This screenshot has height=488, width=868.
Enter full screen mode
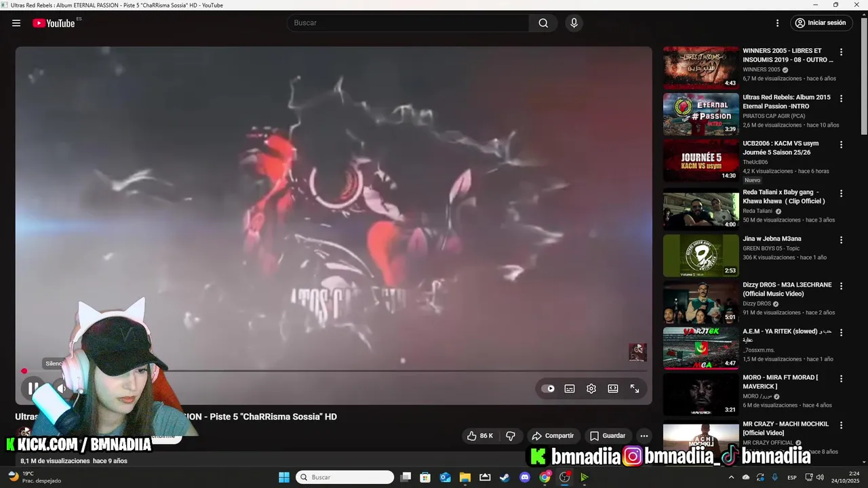[635, 388]
